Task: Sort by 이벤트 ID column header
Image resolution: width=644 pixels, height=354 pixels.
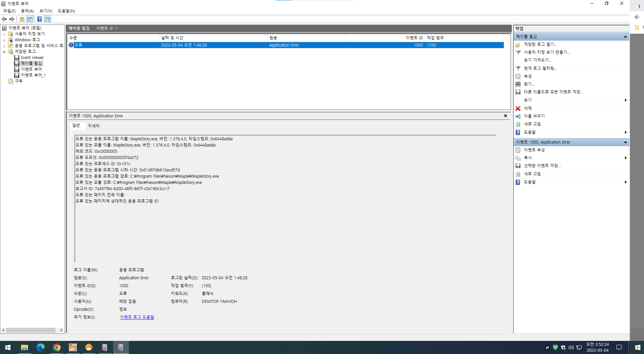Action: click(x=385, y=38)
